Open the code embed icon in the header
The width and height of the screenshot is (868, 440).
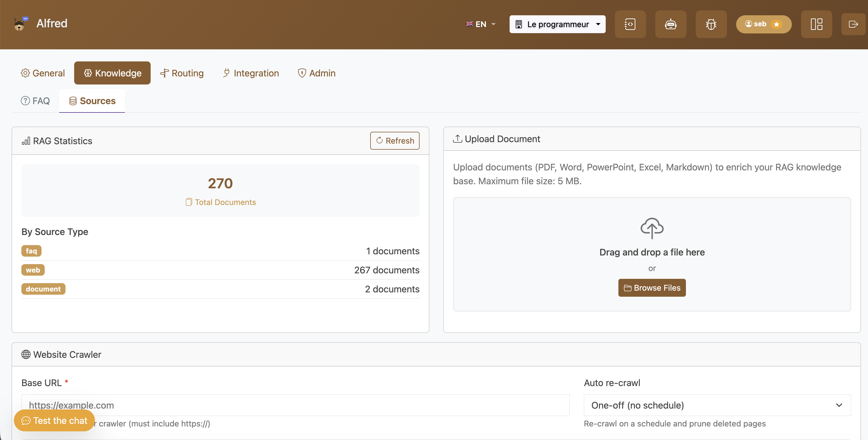click(630, 24)
